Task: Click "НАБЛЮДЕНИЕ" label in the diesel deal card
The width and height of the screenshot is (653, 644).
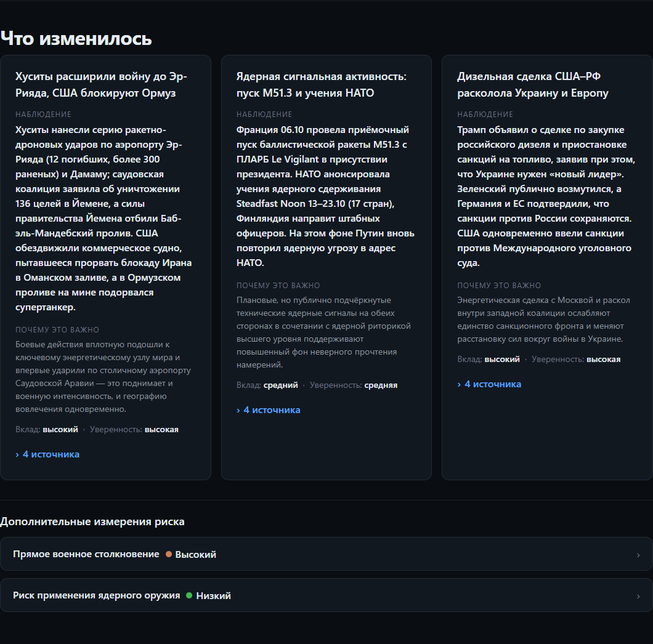Action: (x=485, y=115)
